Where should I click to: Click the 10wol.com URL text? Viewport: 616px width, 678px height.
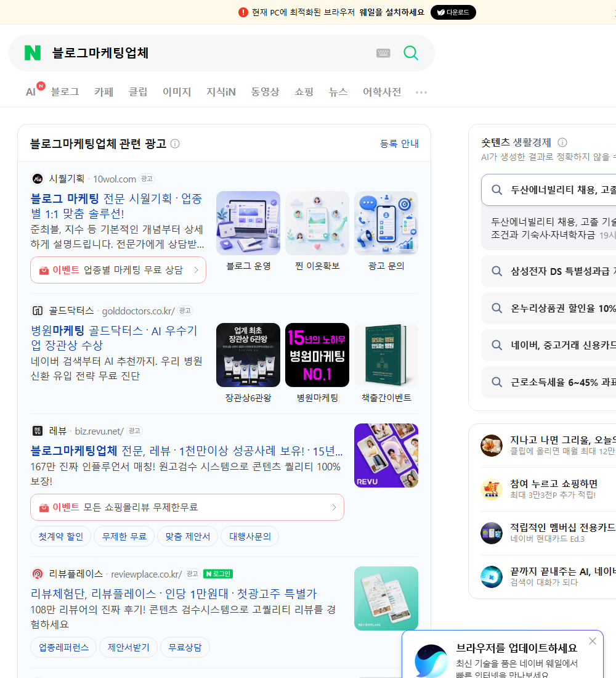(115, 179)
